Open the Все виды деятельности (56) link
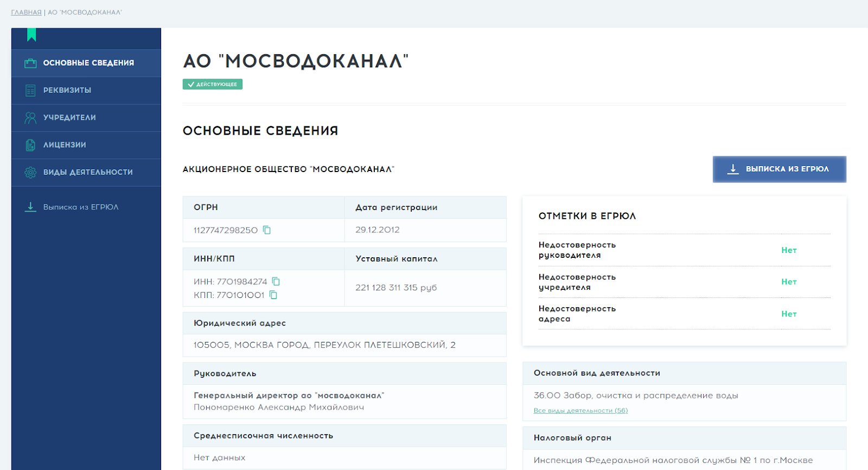This screenshot has width=868, height=470. pyautogui.click(x=580, y=411)
